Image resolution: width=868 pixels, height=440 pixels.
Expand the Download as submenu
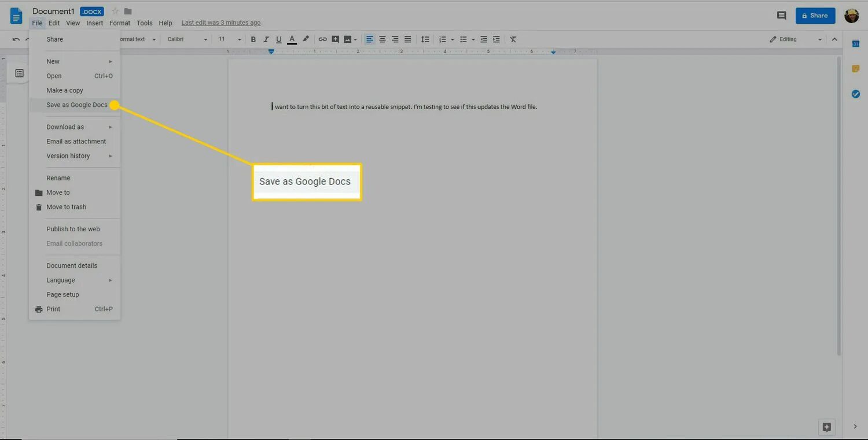pos(75,127)
